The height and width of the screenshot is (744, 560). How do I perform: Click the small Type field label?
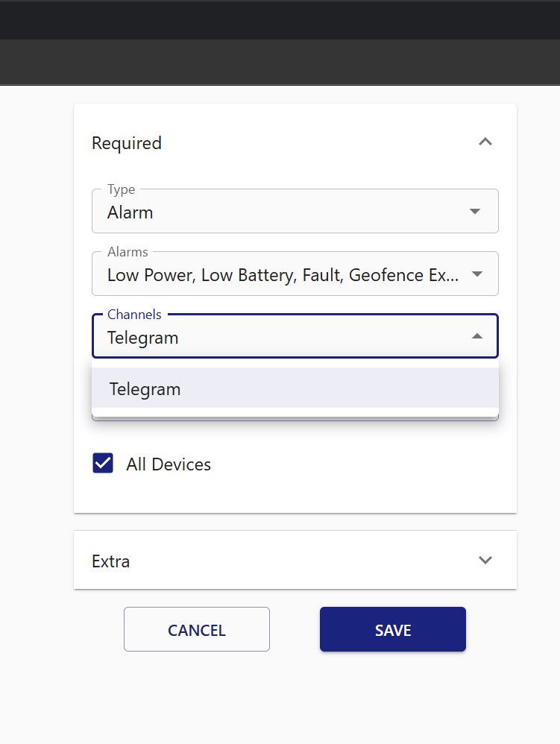(x=121, y=189)
